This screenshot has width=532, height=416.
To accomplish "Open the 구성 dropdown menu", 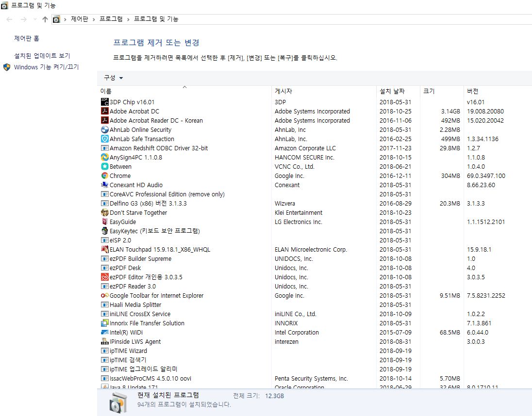I will (x=113, y=78).
